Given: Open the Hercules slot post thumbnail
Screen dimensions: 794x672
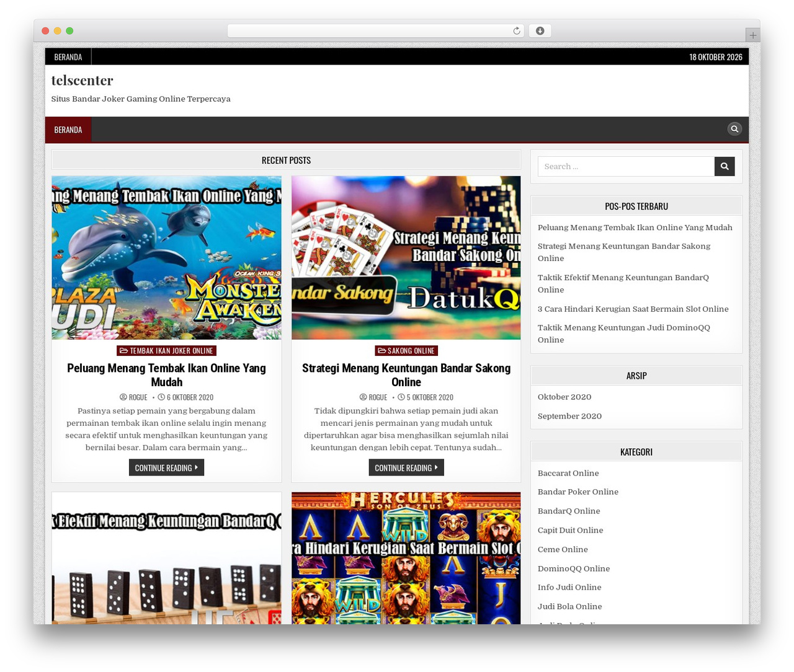Looking at the screenshot, I should click(x=406, y=558).
